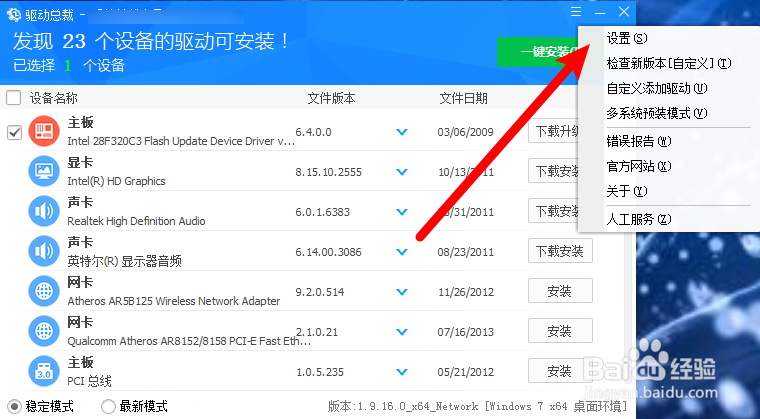The image size is (760, 419).
Task: Click the device name Intel(R) HD Graphics
Action: pos(116,181)
